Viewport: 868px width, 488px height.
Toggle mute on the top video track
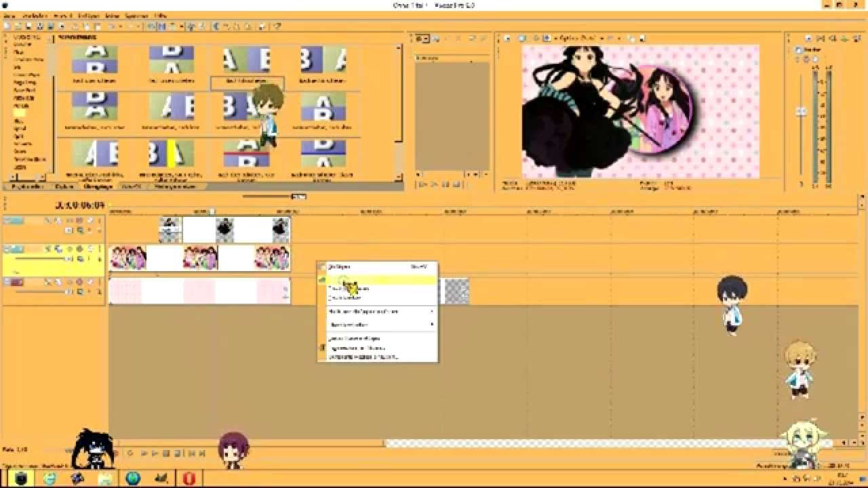pyautogui.click(x=79, y=221)
